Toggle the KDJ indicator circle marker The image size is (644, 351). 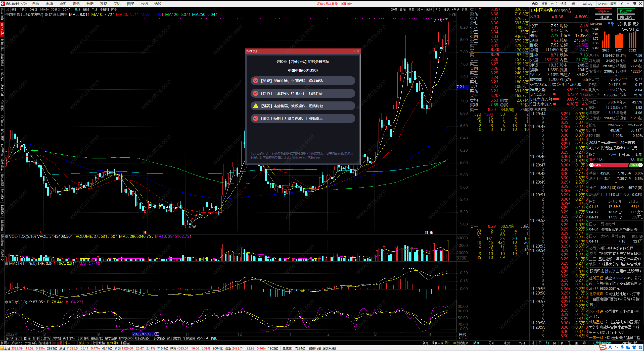(7, 302)
